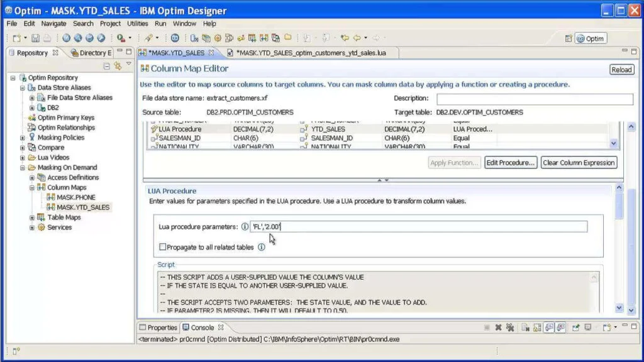This screenshot has width=644, height=362.
Task: Switch to the Properties tab
Action: pyautogui.click(x=158, y=327)
